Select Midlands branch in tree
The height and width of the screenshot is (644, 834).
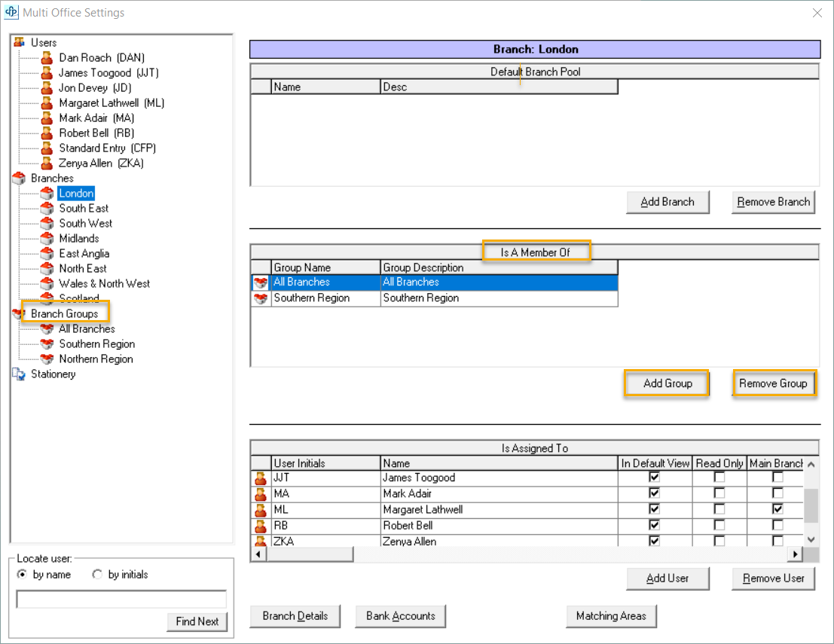(78, 238)
